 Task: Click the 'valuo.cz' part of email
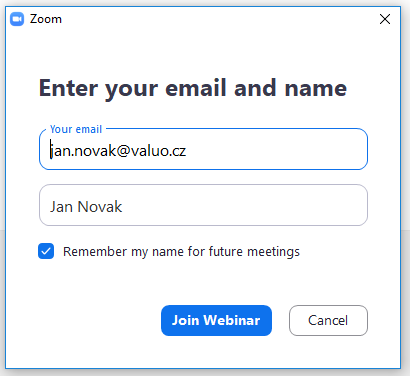[x=158, y=151]
